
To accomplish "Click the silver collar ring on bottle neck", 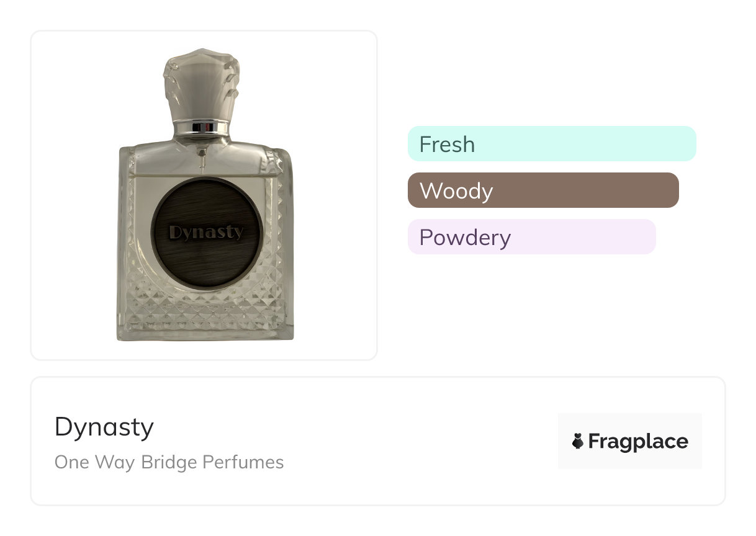I will [x=200, y=128].
